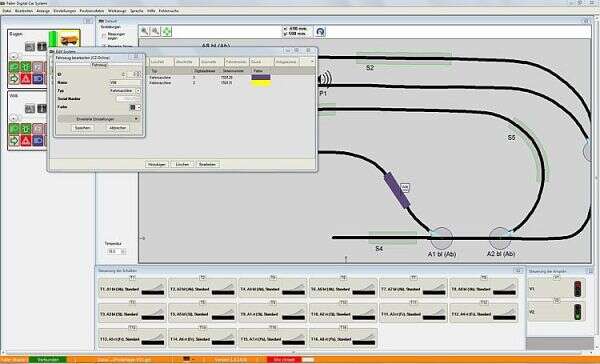This screenshot has height=364, width=600.
Task: Click the pink function icon in the Eugen panel
Action: coord(37,67)
